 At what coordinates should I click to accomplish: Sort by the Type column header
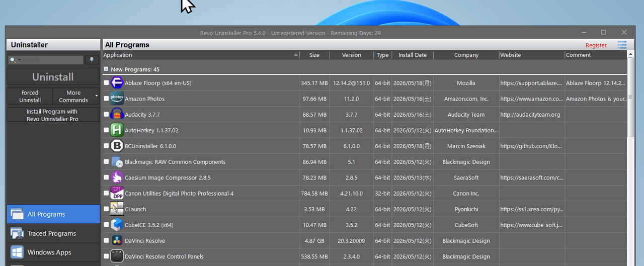[382, 55]
